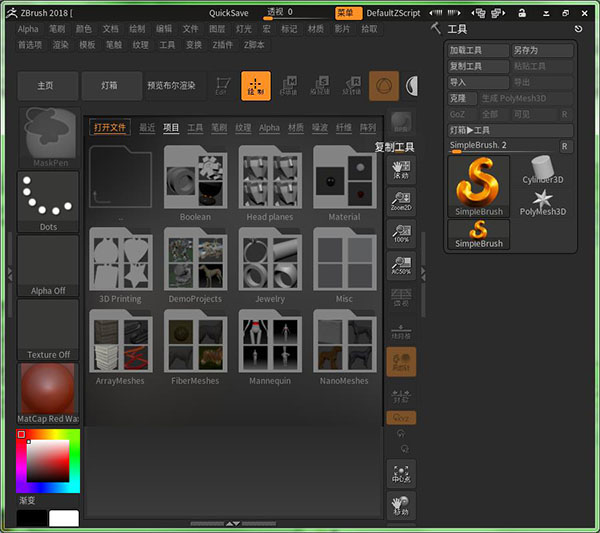Click the Load Tool (加载工具) button
This screenshot has height=533, width=600.
pyautogui.click(x=478, y=51)
